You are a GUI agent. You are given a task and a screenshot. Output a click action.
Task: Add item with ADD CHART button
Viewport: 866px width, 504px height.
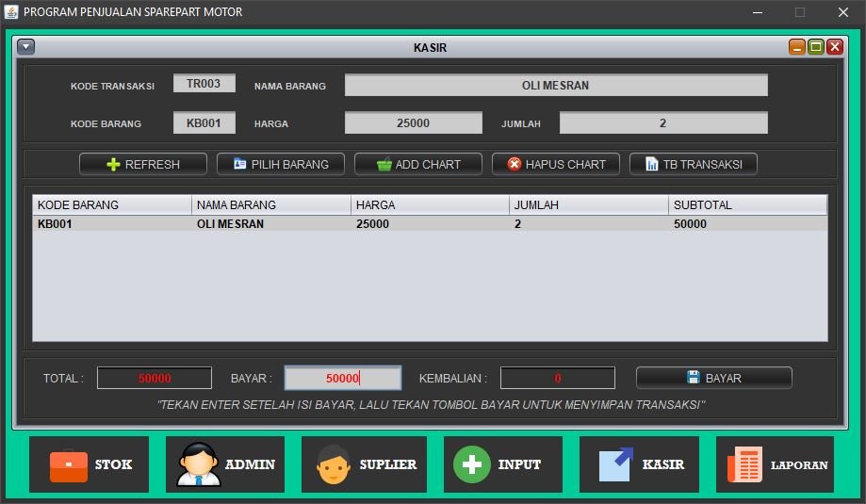(418, 164)
